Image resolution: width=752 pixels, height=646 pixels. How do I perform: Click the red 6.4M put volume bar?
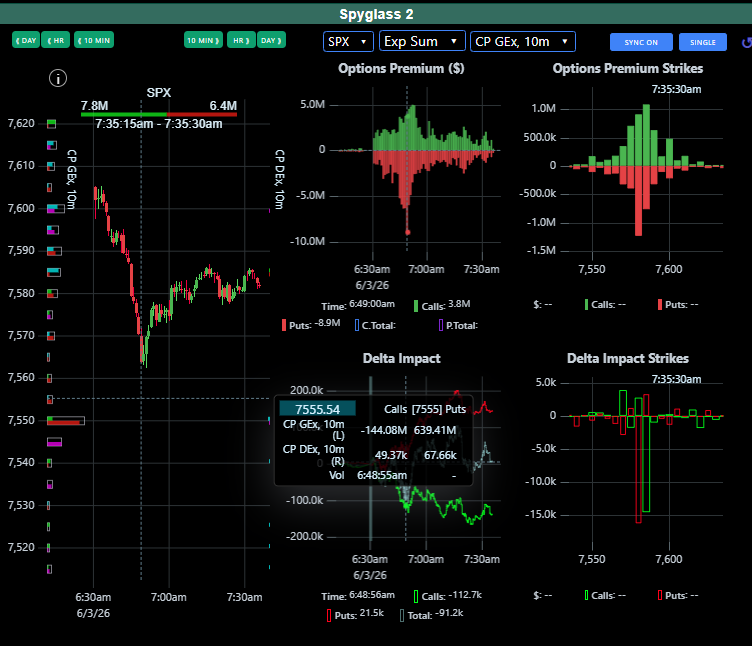tap(201, 115)
